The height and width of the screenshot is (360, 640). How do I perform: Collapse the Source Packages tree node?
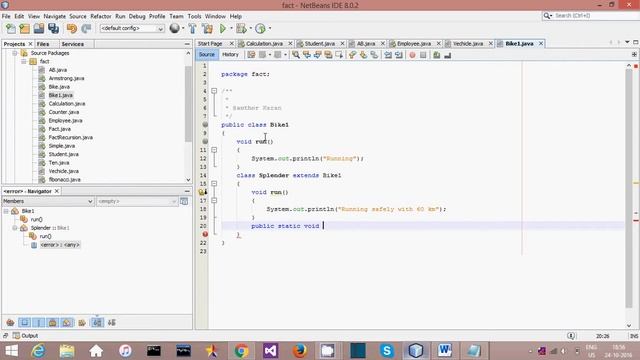pyautogui.click(x=15, y=53)
